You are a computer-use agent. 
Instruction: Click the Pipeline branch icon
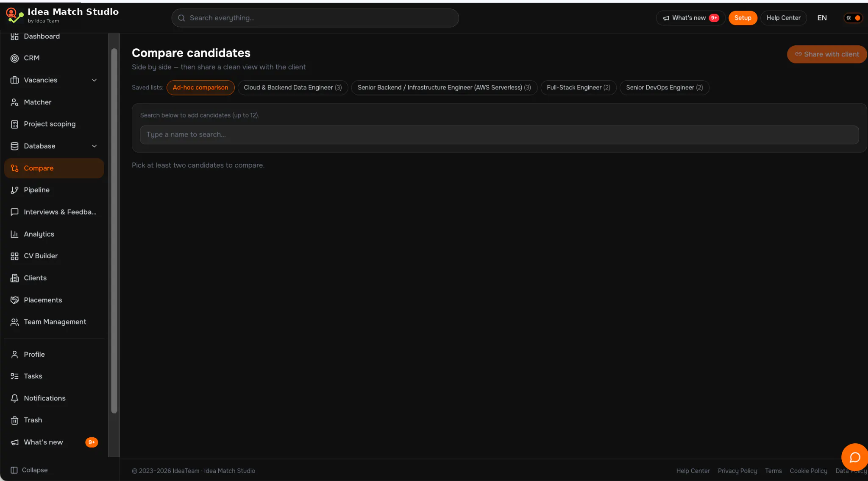(x=14, y=190)
